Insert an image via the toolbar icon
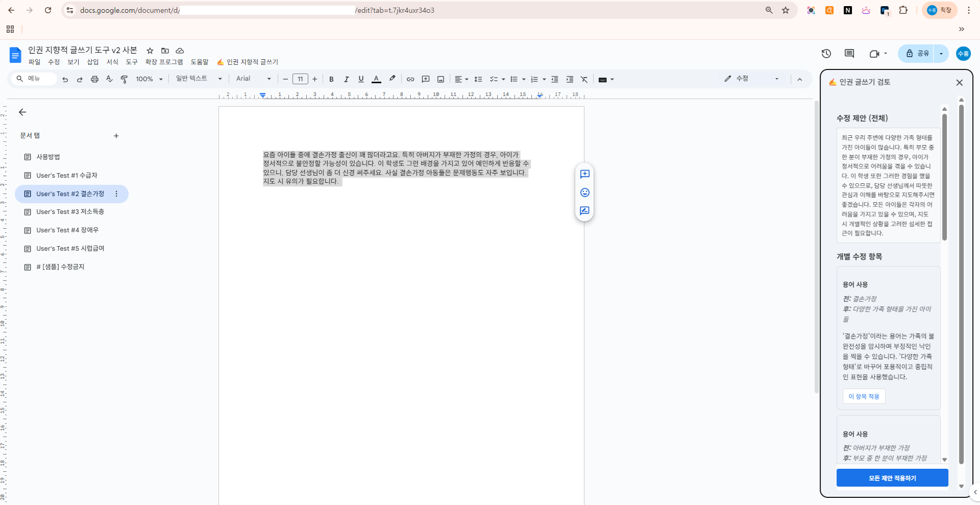The height and width of the screenshot is (505, 980). (441, 79)
